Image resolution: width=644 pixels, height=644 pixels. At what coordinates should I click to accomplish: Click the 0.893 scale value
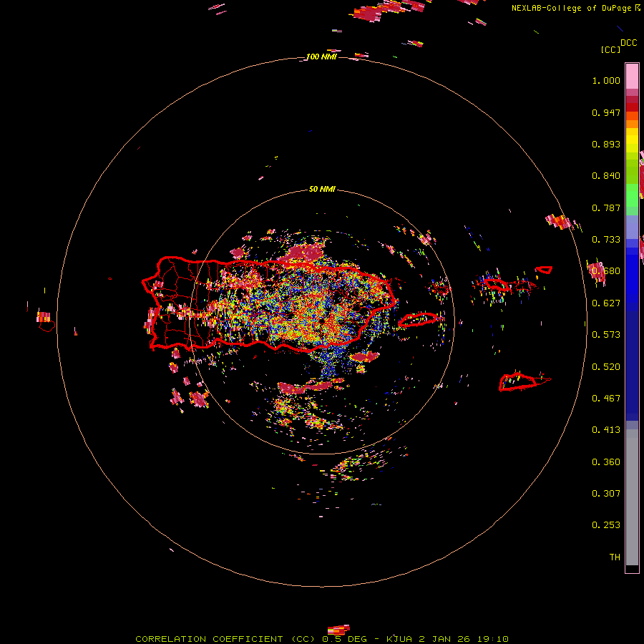point(606,144)
